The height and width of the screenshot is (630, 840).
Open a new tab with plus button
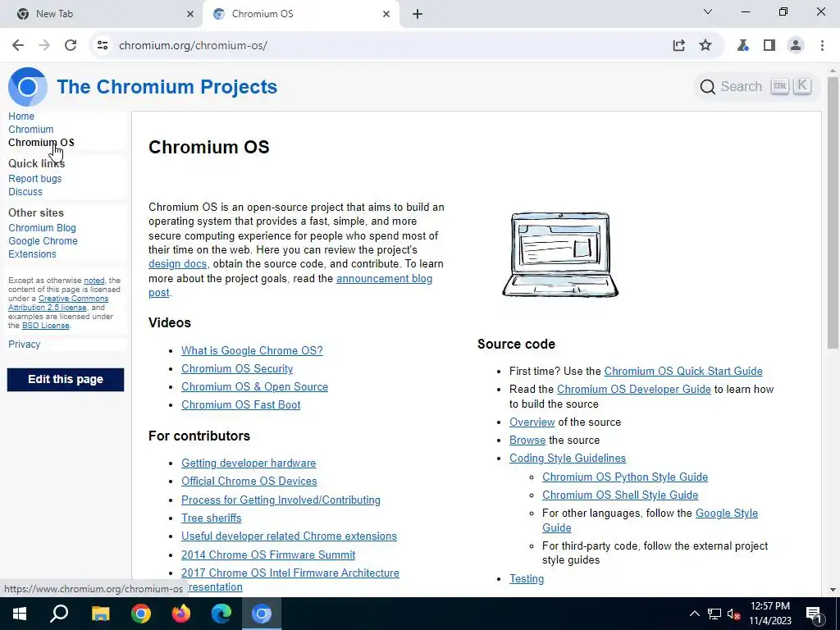tap(418, 14)
